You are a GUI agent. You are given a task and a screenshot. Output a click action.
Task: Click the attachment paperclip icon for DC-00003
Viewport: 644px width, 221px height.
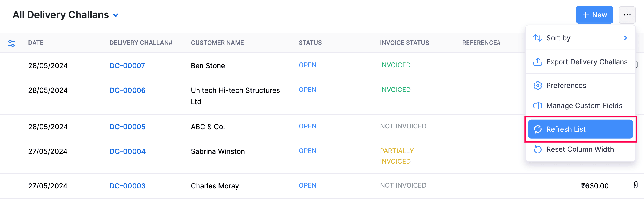636,185
